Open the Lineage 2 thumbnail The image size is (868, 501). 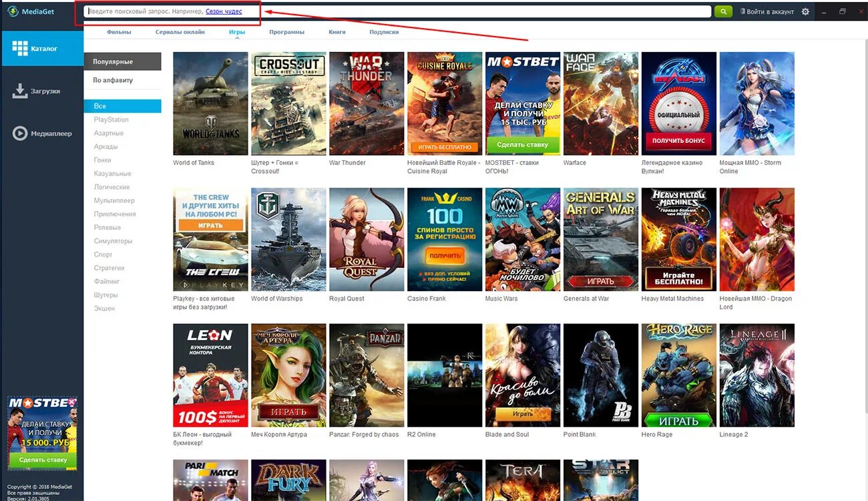tap(757, 375)
